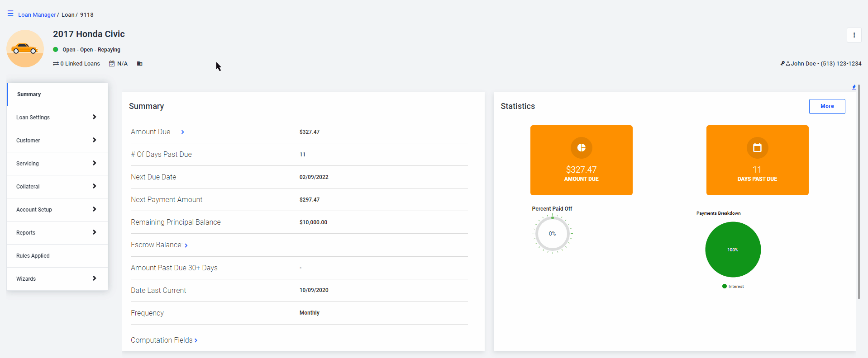Open the Customer sidebar item
Screen dimensions: 868x358
coord(57,141)
